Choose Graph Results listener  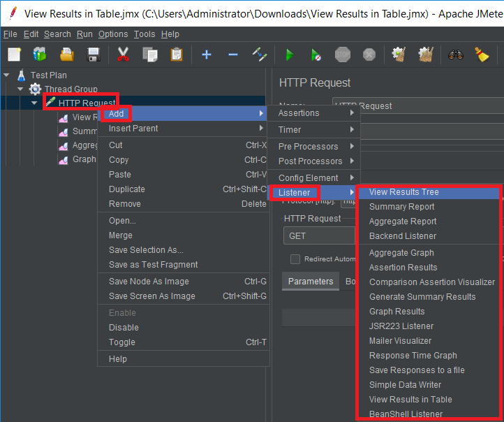pyautogui.click(x=429, y=312)
